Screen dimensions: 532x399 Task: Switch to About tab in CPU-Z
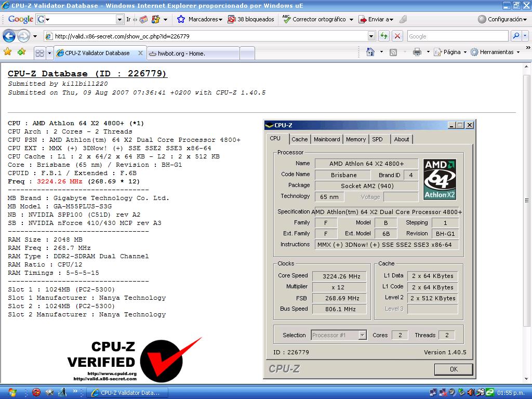coord(402,139)
